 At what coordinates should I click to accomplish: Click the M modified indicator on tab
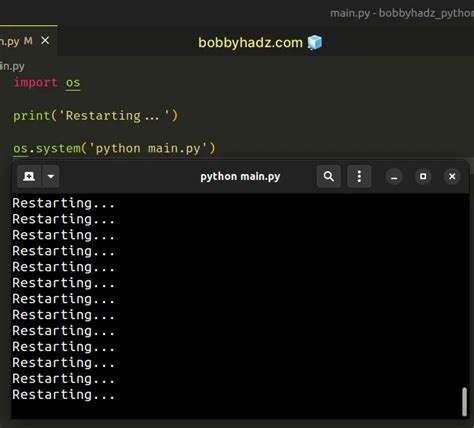pyautogui.click(x=28, y=41)
